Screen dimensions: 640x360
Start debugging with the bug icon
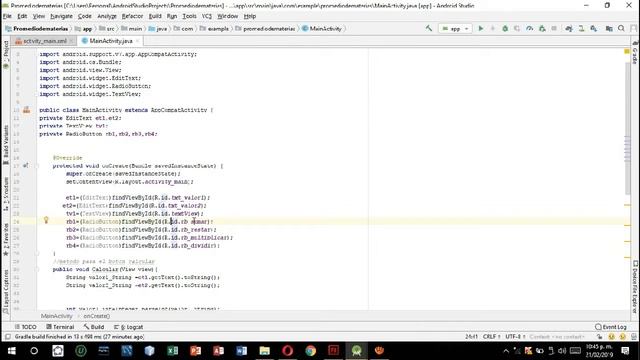coord(505,28)
